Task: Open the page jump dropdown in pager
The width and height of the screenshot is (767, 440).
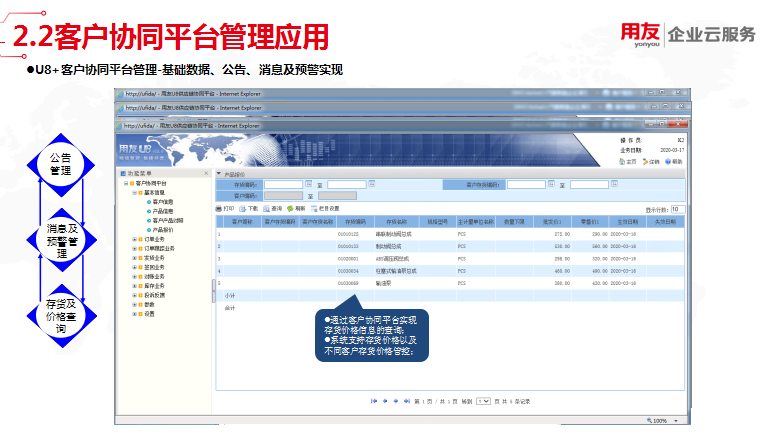Action: (x=484, y=401)
